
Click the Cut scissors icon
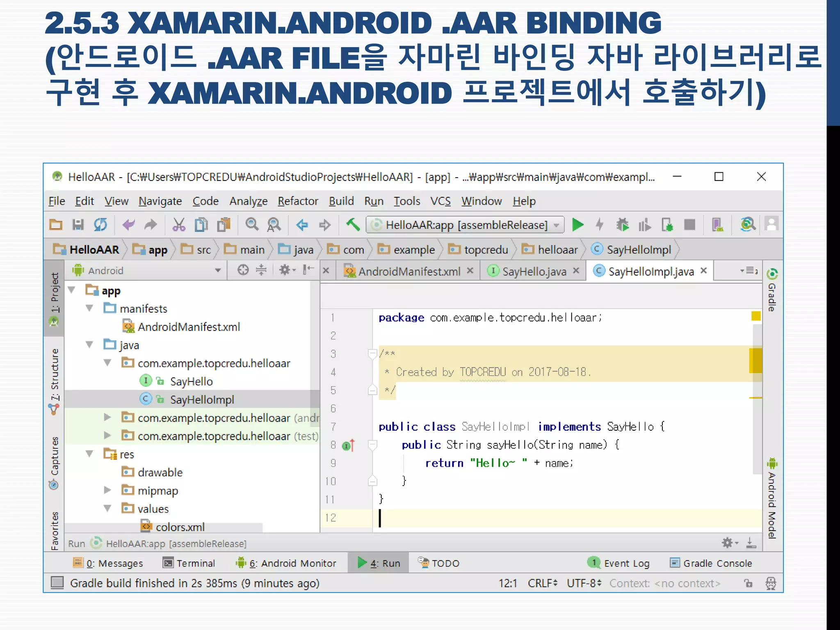(x=179, y=225)
